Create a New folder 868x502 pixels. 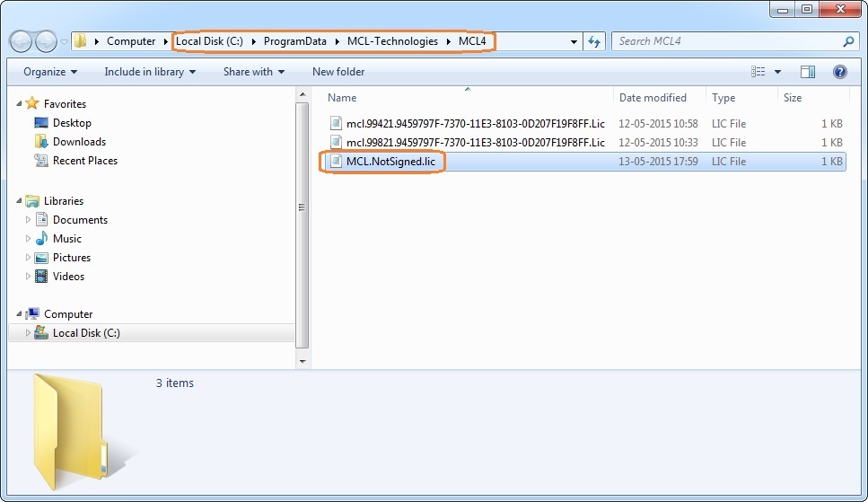[338, 72]
